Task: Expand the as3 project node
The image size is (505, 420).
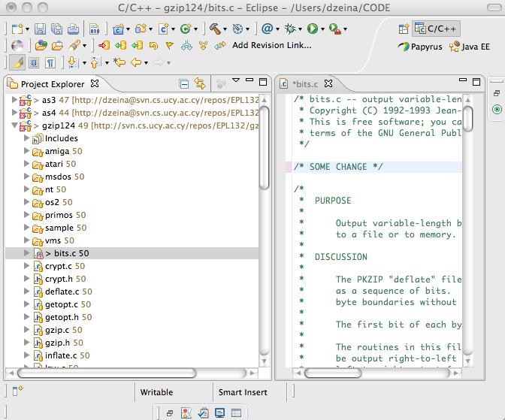Action: (x=14, y=99)
